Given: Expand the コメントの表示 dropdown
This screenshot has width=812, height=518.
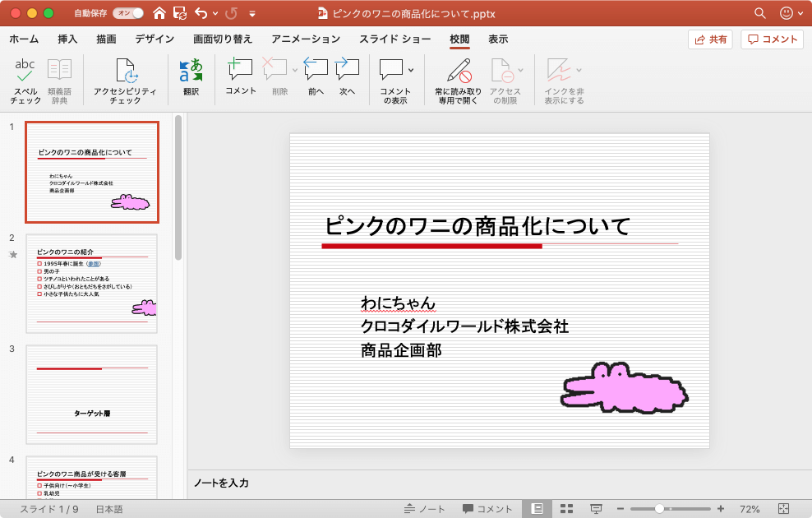Looking at the screenshot, I should click(x=411, y=70).
